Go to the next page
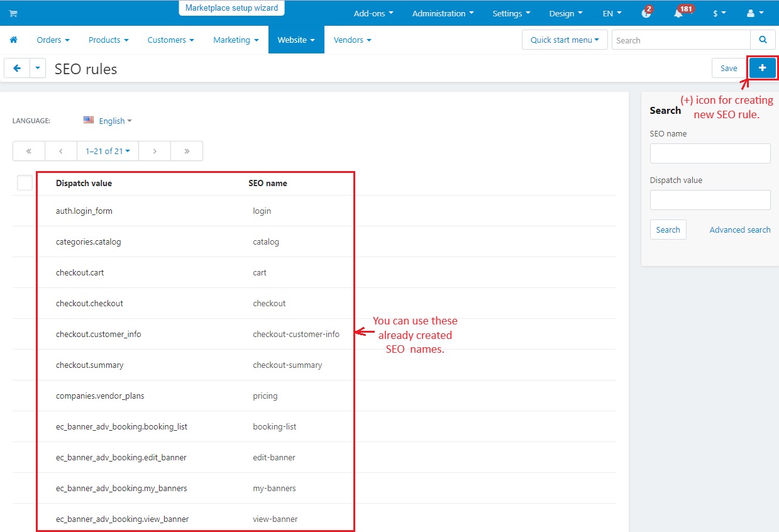 click(x=155, y=151)
